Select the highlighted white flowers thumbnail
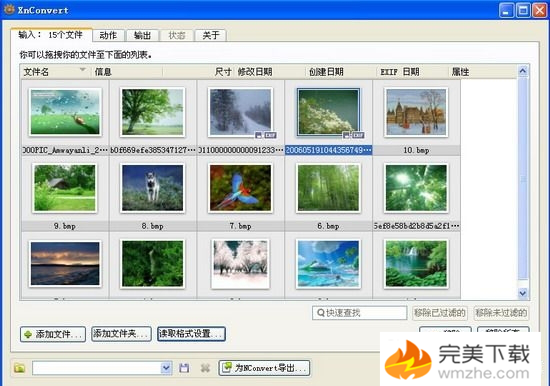This screenshot has height=386, width=550. click(x=328, y=112)
